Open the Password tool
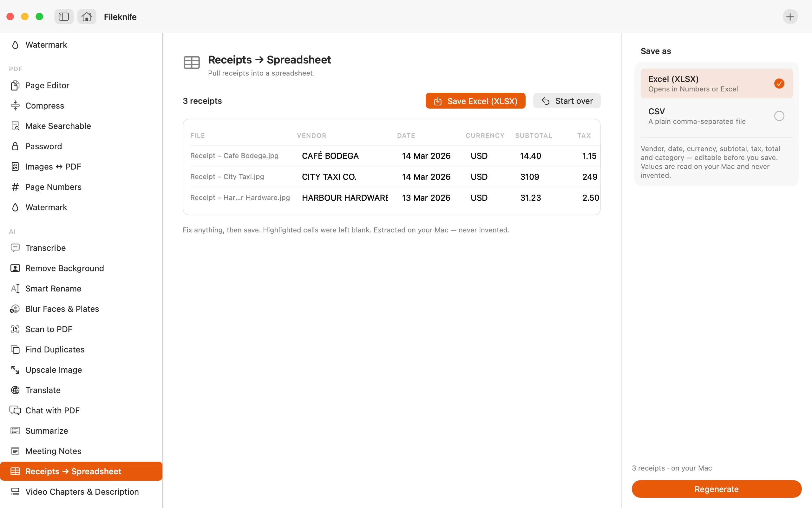The image size is (812, 508). tap(81, 146)
